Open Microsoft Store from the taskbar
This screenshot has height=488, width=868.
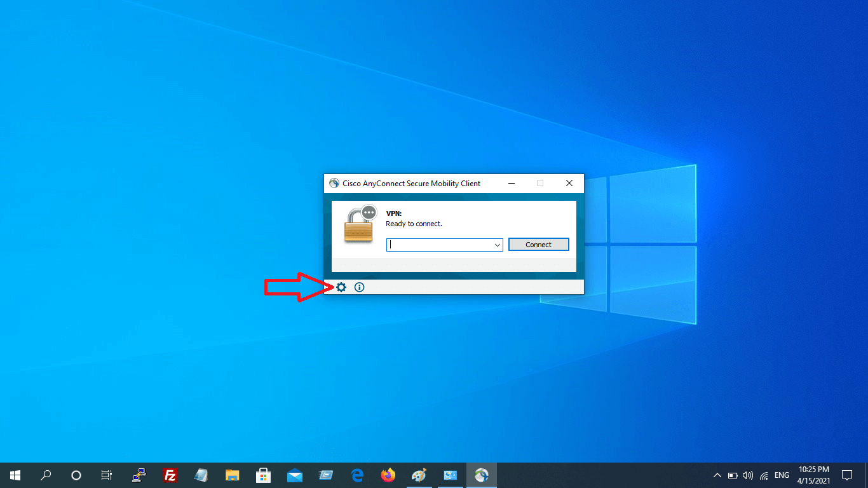[263, 475]
